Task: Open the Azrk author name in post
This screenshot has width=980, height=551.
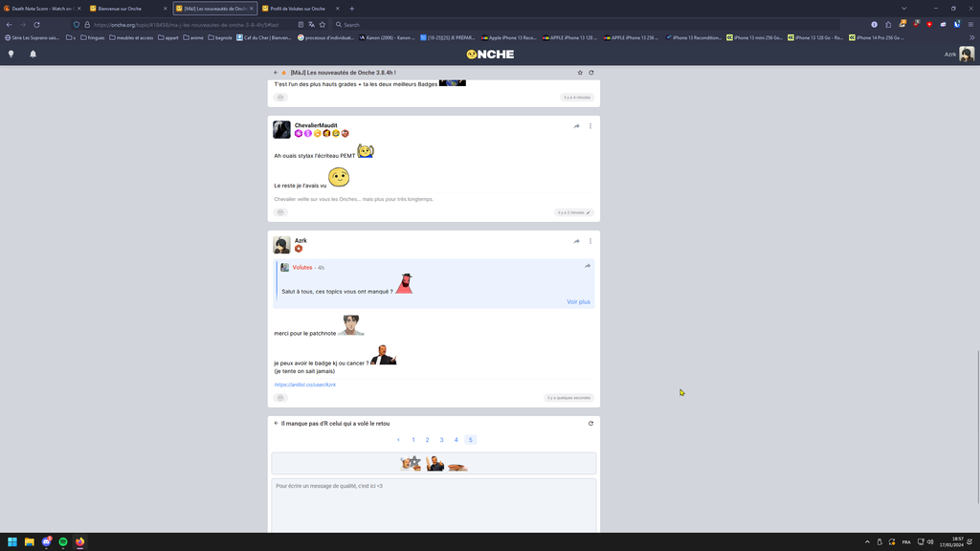Action: 301,240
